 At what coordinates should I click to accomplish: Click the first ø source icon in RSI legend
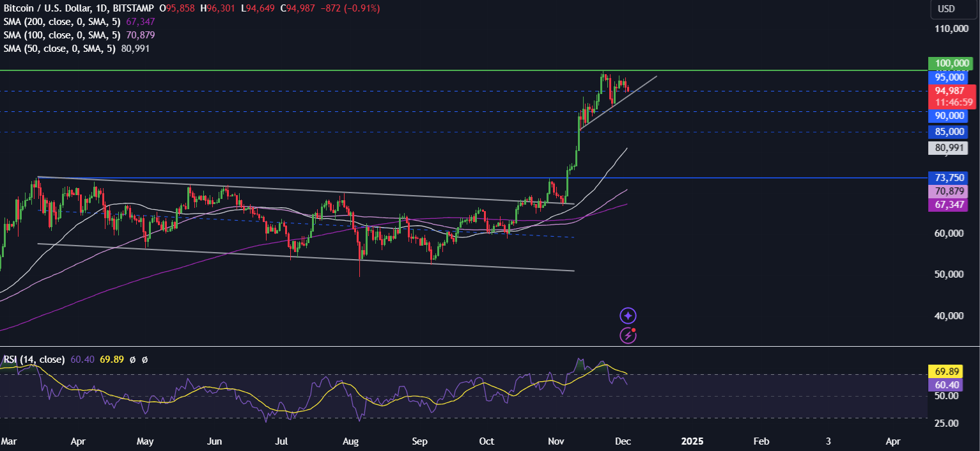pyautogui.click(x=133, y=360)
